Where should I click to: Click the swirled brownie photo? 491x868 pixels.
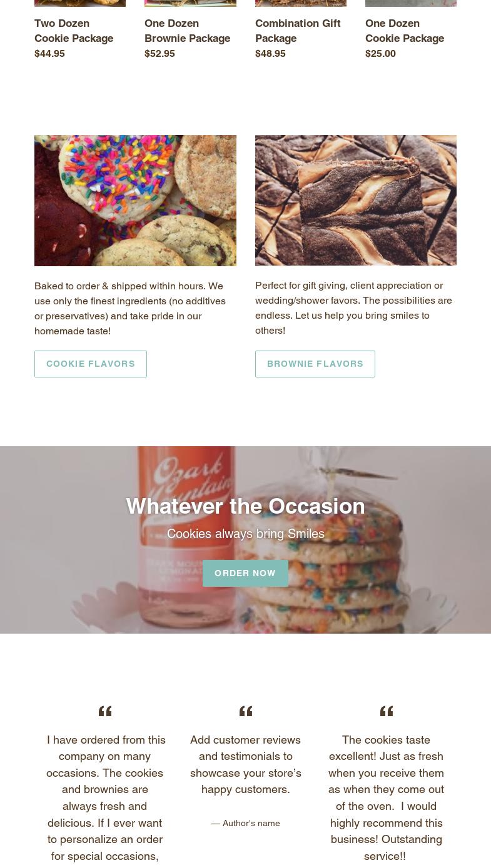tap(356, 200)
